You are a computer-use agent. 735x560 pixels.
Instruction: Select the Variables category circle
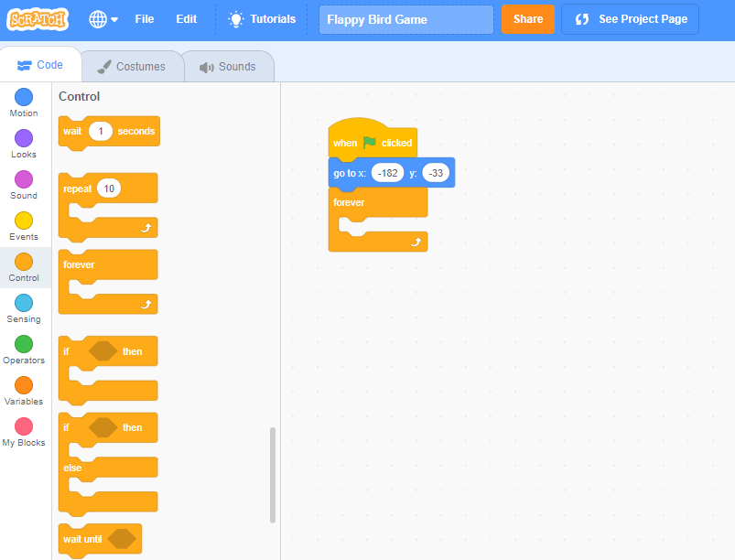(24, 385)
